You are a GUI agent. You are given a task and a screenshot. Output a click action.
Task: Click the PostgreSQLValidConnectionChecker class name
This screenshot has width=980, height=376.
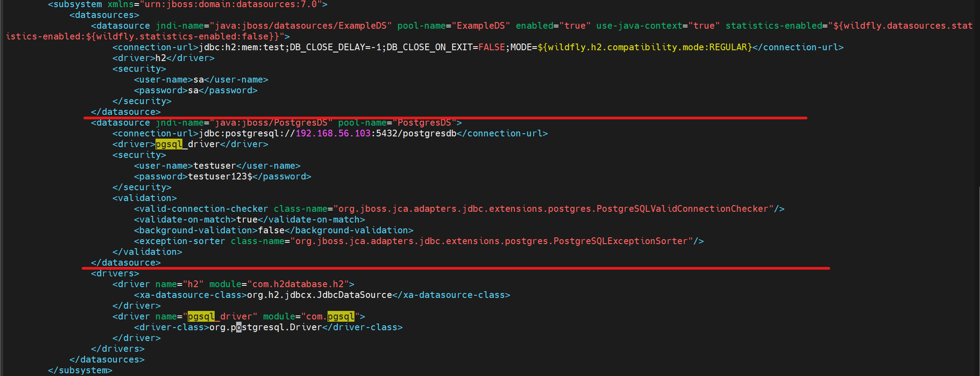pyautogui.click(x=682, y=209)
